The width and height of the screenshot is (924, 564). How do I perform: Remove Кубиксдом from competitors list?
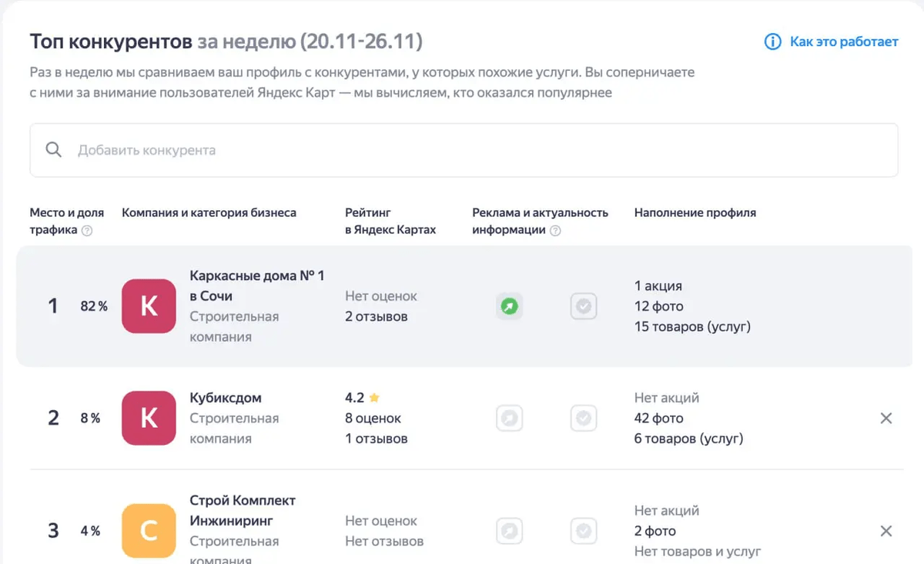click(886, 419)
